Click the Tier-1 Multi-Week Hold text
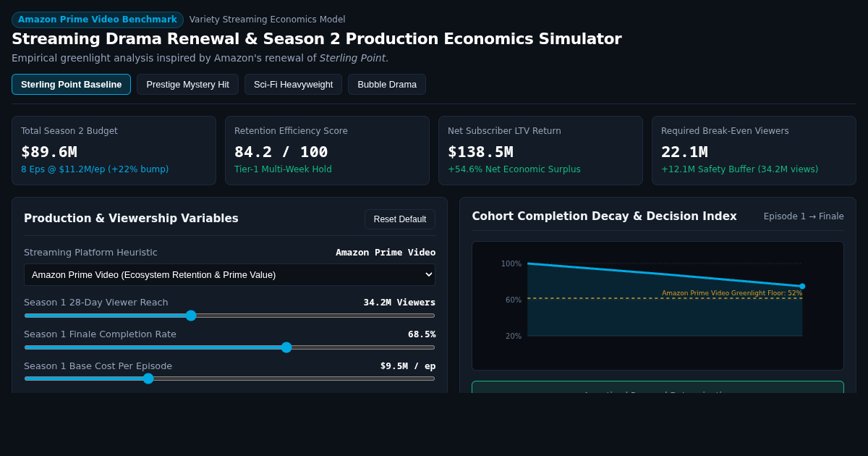The height and width of the screenshot is (456, 868). click(x=283, y=169)
